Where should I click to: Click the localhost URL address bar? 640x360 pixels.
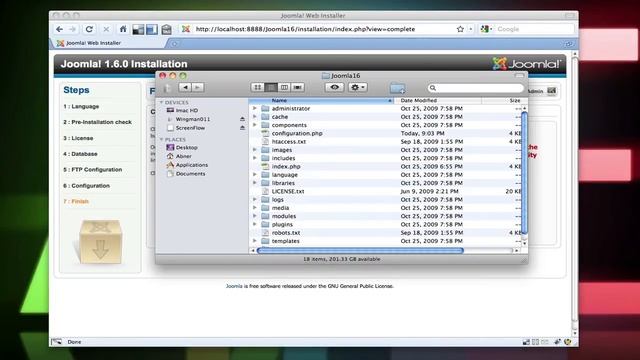tap(305, 29)
